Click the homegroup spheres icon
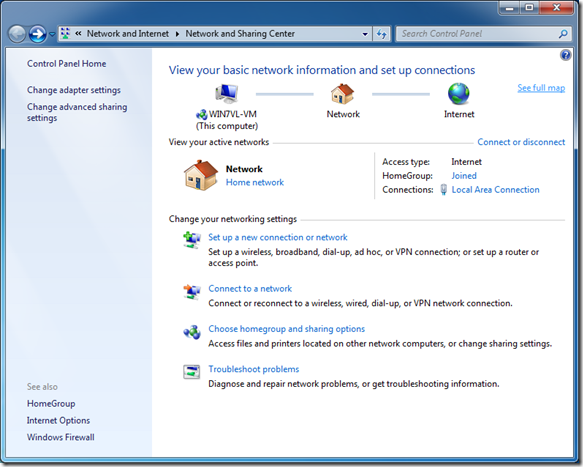 (192, 332)
